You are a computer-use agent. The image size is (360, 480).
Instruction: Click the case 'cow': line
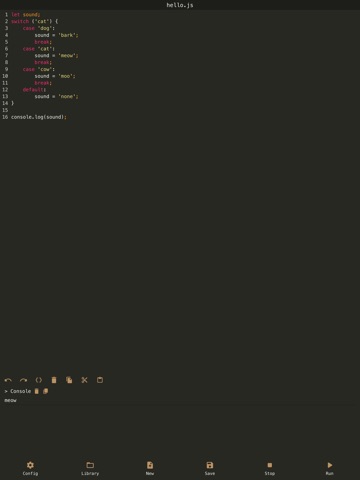point(39,69)
